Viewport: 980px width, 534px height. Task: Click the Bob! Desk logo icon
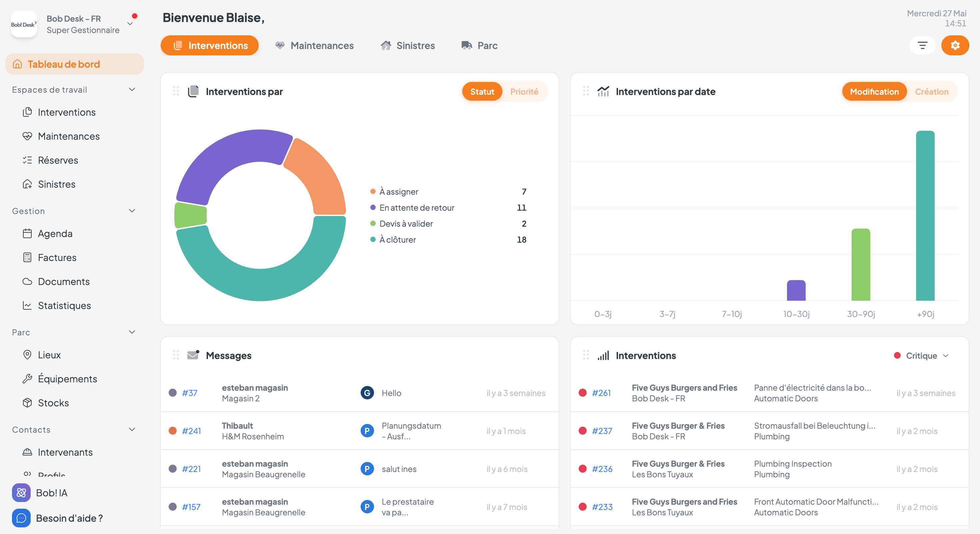pos(24,24)
